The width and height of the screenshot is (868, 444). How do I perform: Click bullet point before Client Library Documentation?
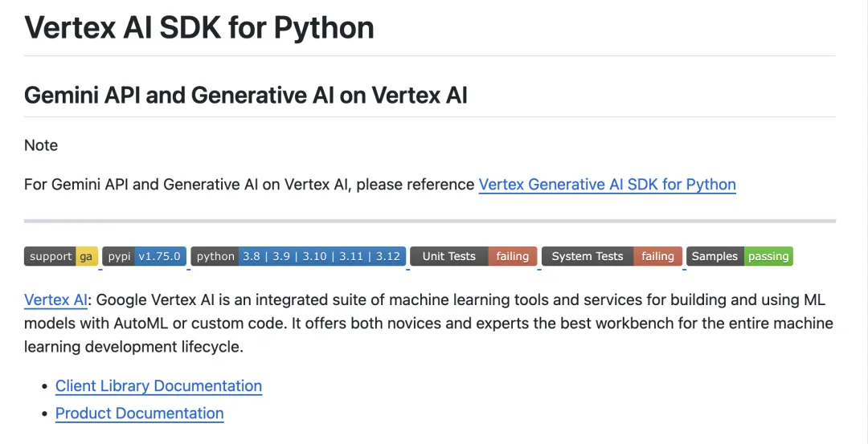pyautogui.click(x=45, y=387)
